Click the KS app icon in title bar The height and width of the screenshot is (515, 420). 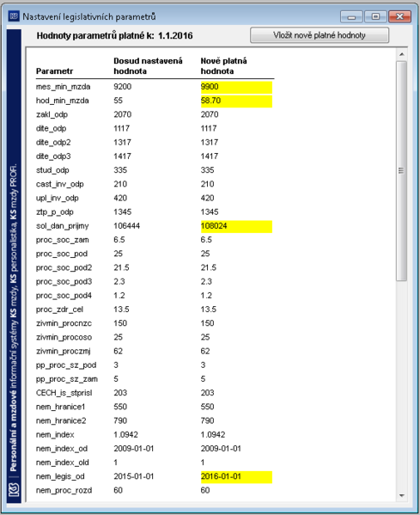14,16
